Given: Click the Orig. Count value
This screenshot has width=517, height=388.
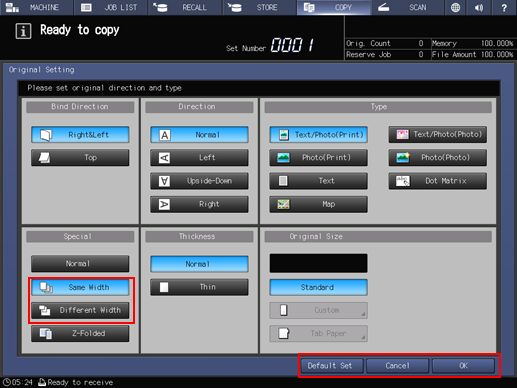Looking at the screenshot, I should [x=421, y=43].
